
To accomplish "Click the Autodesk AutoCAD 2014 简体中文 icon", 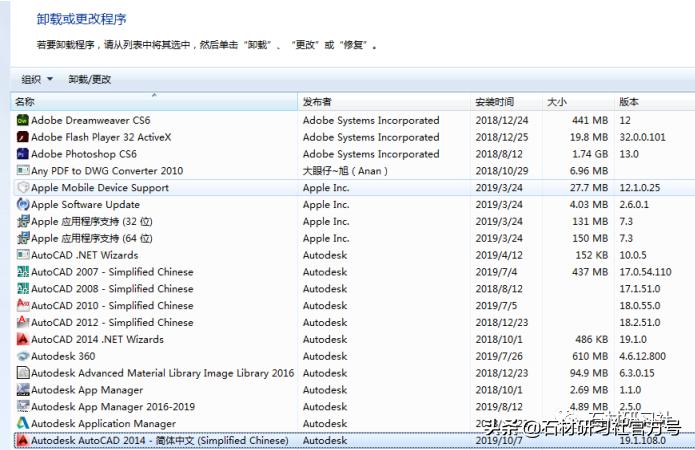I will [x=23, y=440].
